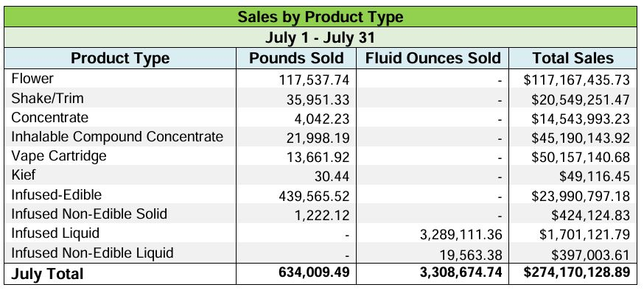Click the Total Sales column header
This screenshot has width=644, height=293.
tap(573, 58)
